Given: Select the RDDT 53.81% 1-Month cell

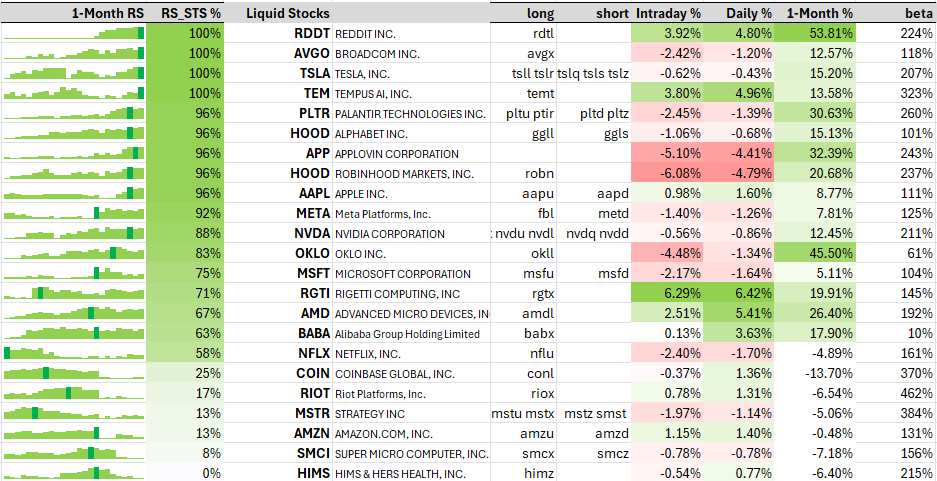Looking at the screenshot, I should point(816,33).
